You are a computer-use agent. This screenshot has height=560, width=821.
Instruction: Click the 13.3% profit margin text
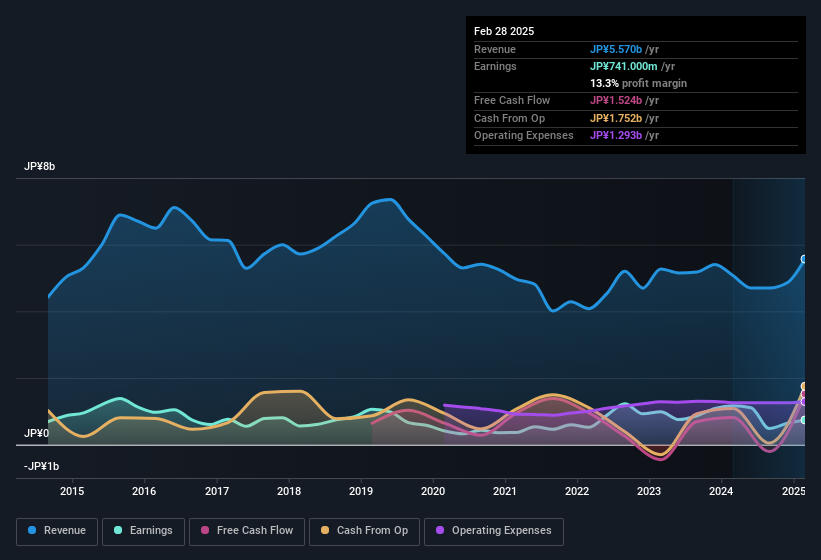click(638, 83)
